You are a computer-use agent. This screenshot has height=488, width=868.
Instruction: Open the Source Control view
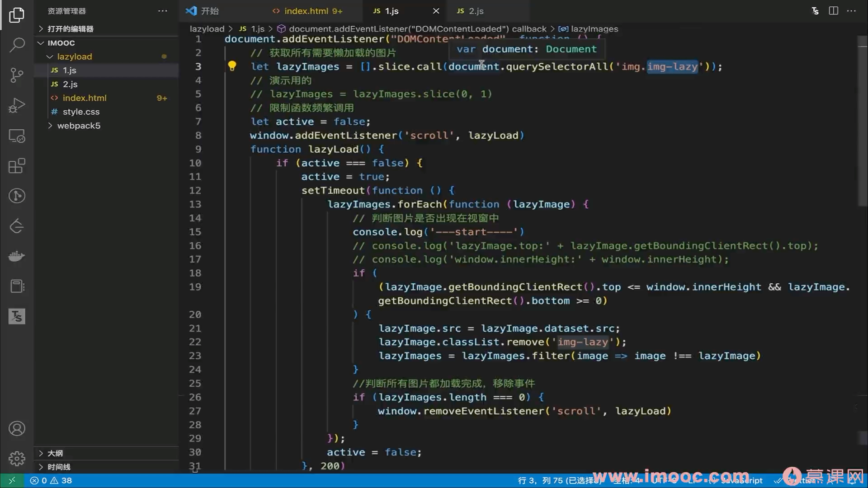[17, 75]
